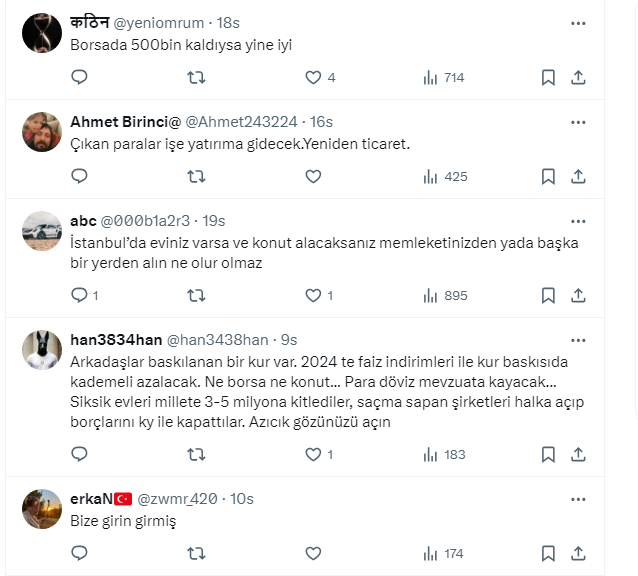Click abc's car profile picture

[x=42, y=231]
